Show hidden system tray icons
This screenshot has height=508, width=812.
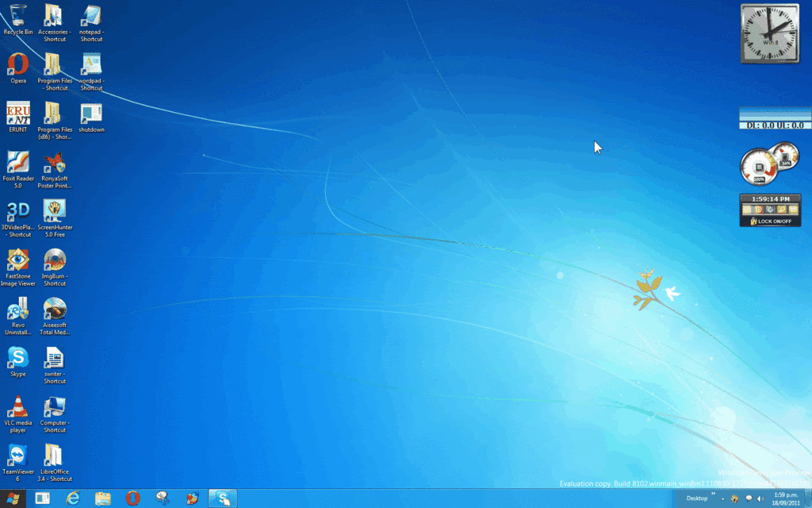pos(722,498)
